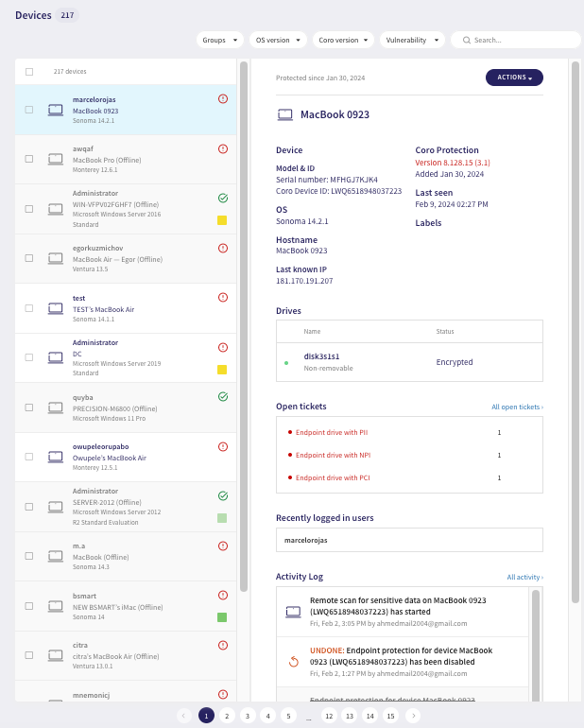Open the ACTIONS dropdown button
Screen dimensions: 584x728
click(x=514, y=78)
